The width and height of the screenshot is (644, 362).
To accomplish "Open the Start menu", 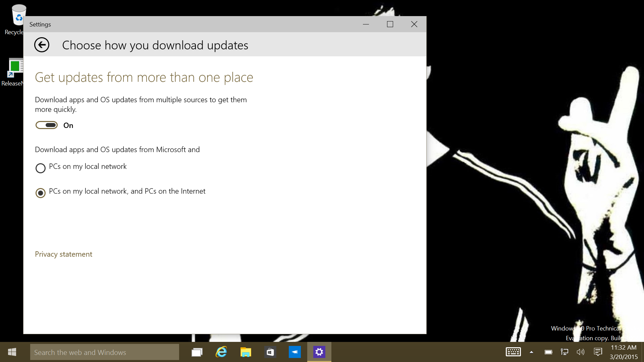I will (x=12, y=352).
